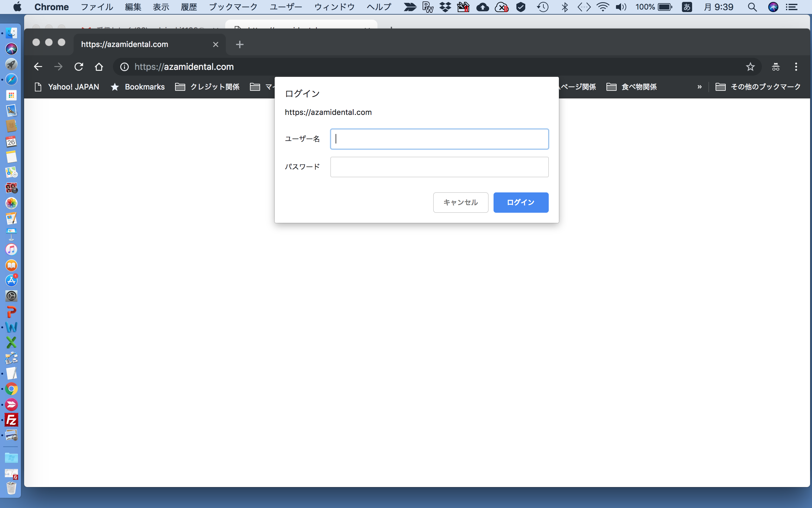Open Wi-Fi menu bar icon
Screen dimensions: 812x508
coord(603,7)
